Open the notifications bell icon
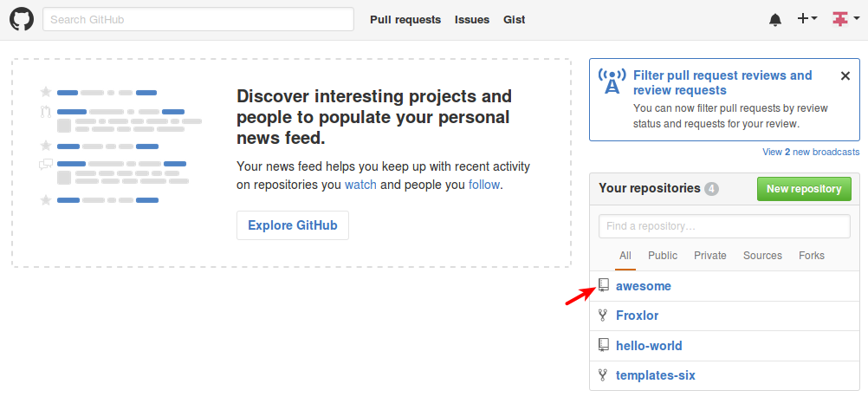This screenshot has width=868, height=397. [x=775, y=20]
